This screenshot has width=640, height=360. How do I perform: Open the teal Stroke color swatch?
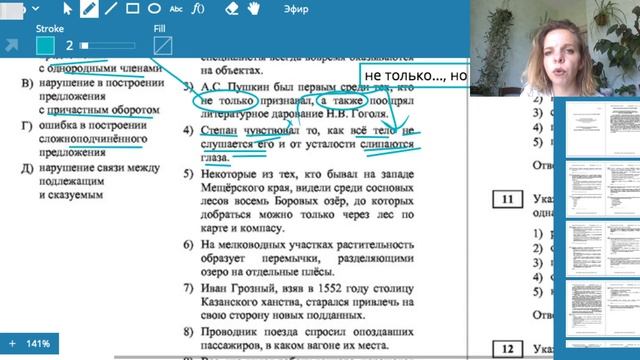[45, 45]
